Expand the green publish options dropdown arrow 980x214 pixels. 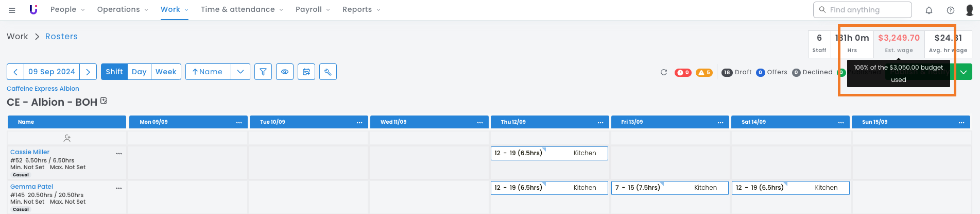[964, 72]
